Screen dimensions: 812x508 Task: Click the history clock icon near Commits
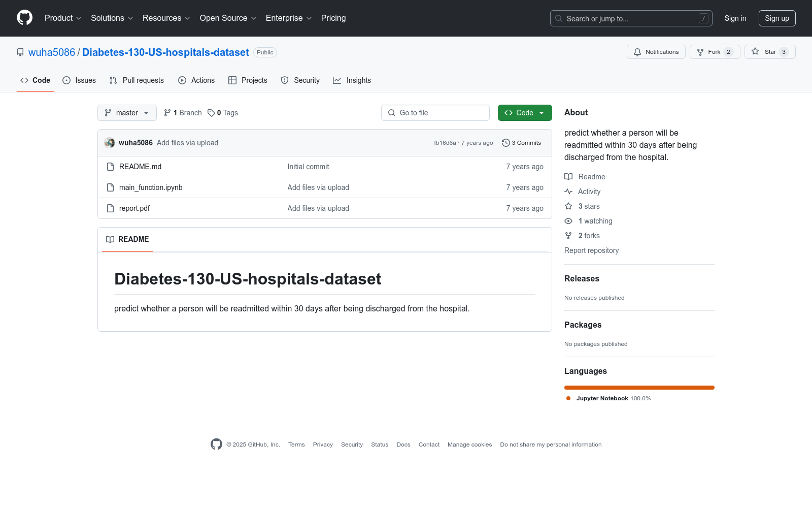point(506,143)
